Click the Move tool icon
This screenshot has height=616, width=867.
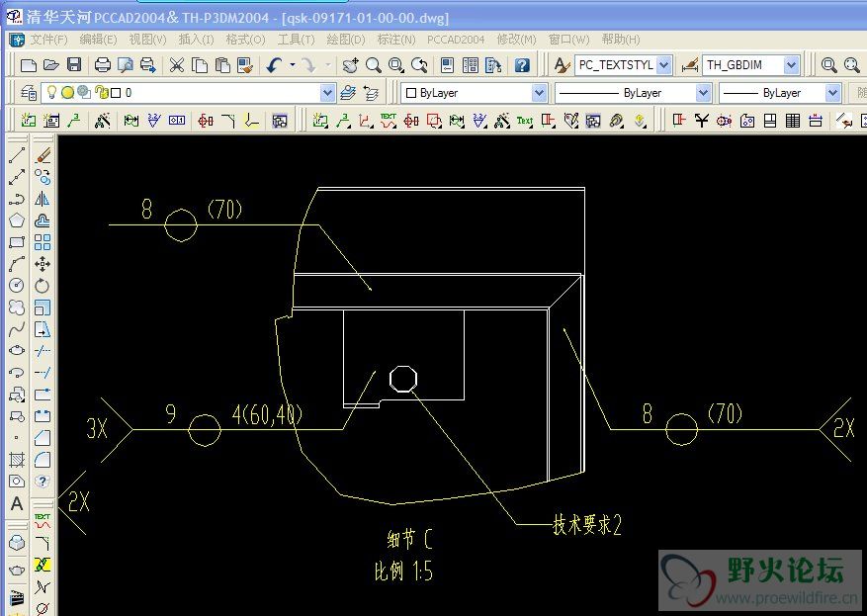pos(43,264)
